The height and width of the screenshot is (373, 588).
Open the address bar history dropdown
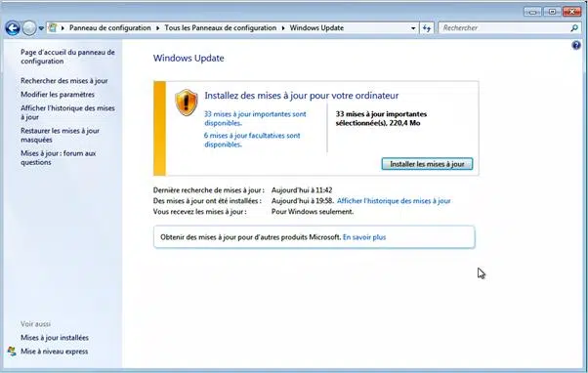tap(413, 28)
